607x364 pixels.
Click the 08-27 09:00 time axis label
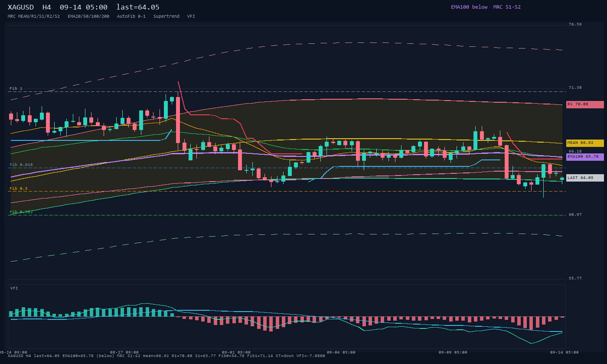tap(124, 352)
